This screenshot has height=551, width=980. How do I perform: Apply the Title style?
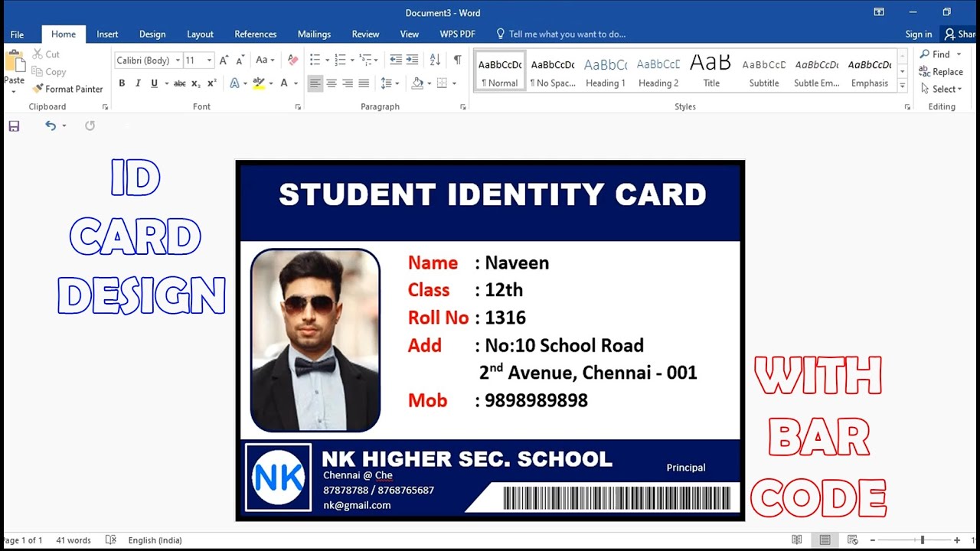click(711, 71)
